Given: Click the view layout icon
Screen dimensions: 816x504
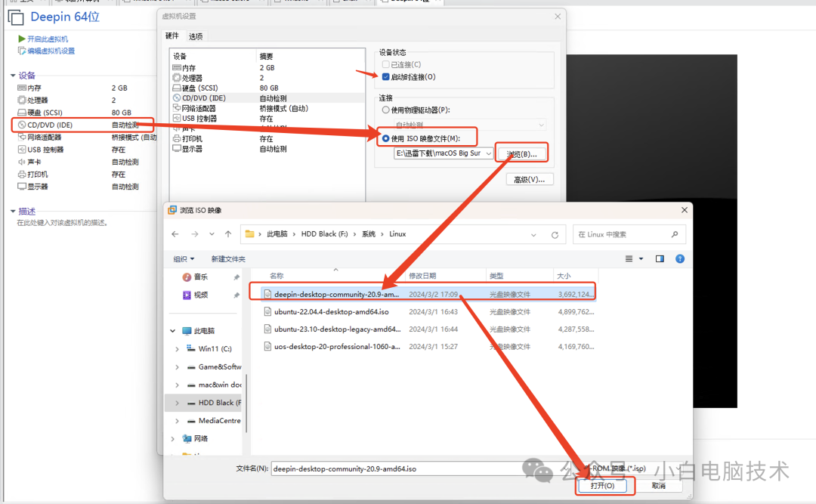Looking at the screenshot, I should [629, 258].
